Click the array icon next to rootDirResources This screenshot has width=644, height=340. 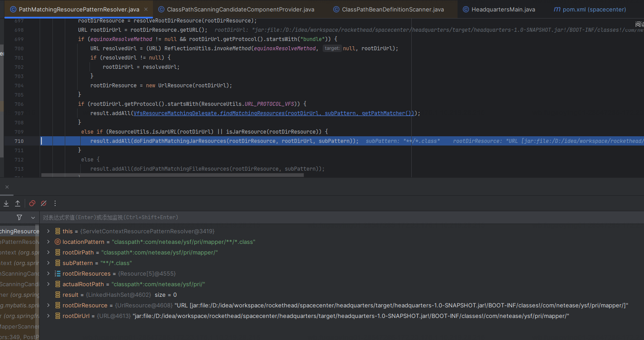pos(57,273)
